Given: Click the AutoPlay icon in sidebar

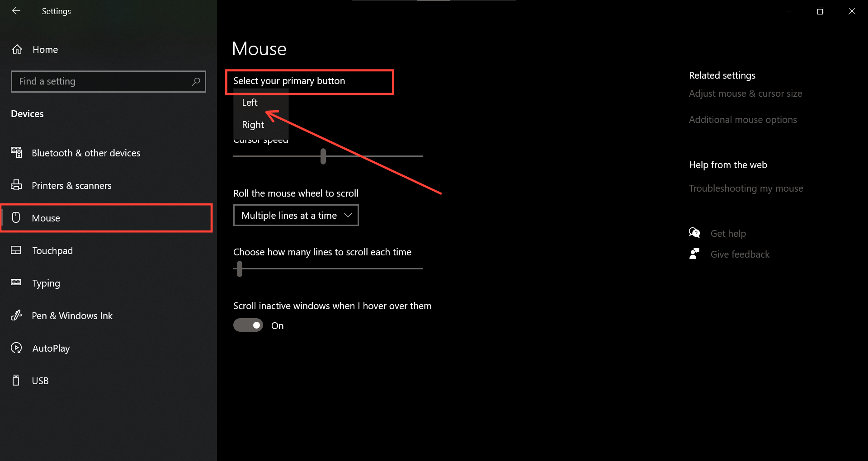Looking at the screenshot, I should pyautogui.click(x=16, y=348).
